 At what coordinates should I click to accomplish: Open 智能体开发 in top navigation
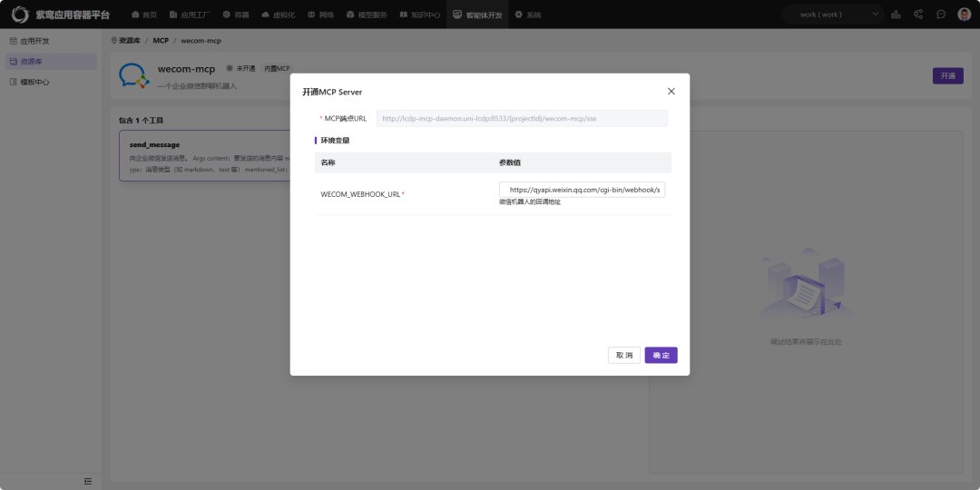477,15
